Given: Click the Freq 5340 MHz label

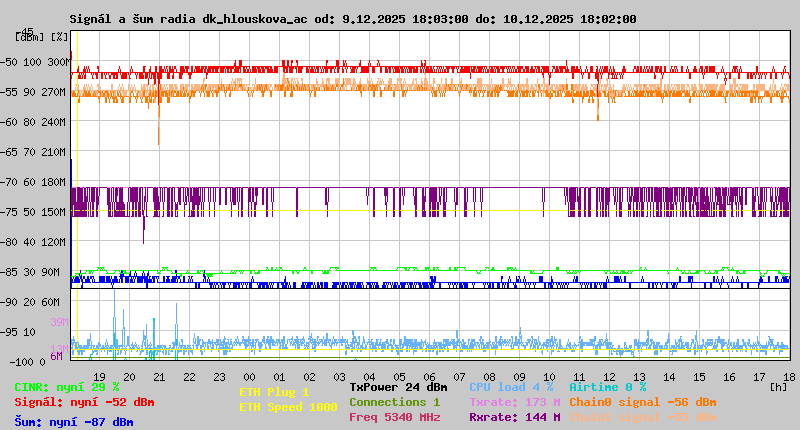Looking at the screenshot, I should [394, 417].
